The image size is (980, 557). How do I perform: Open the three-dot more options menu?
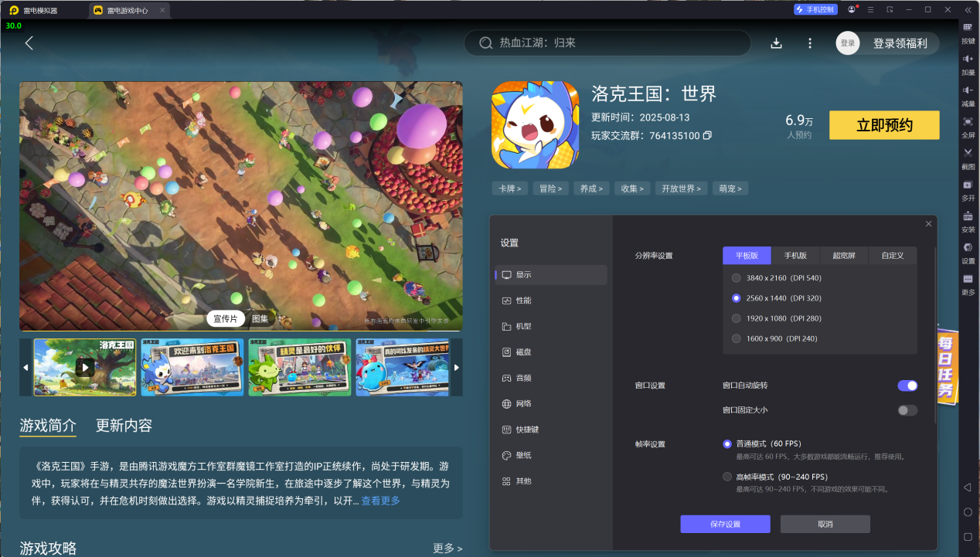[809, 43]
